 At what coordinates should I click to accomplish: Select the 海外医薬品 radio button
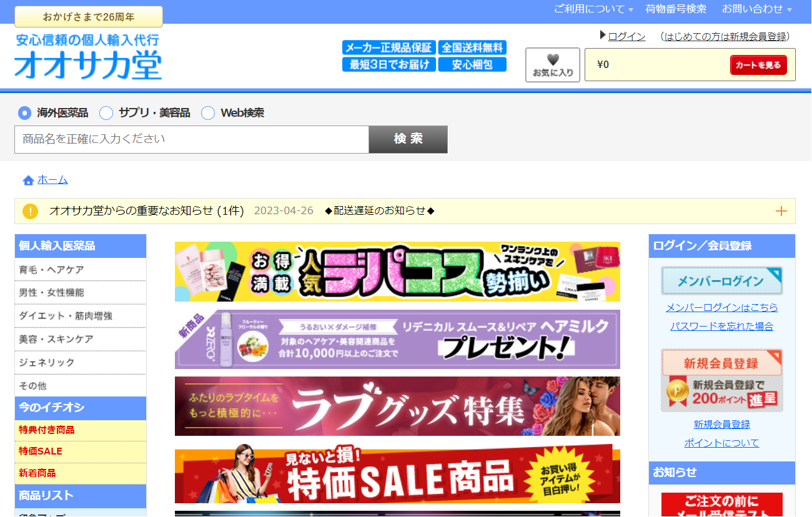click(24, 113)
